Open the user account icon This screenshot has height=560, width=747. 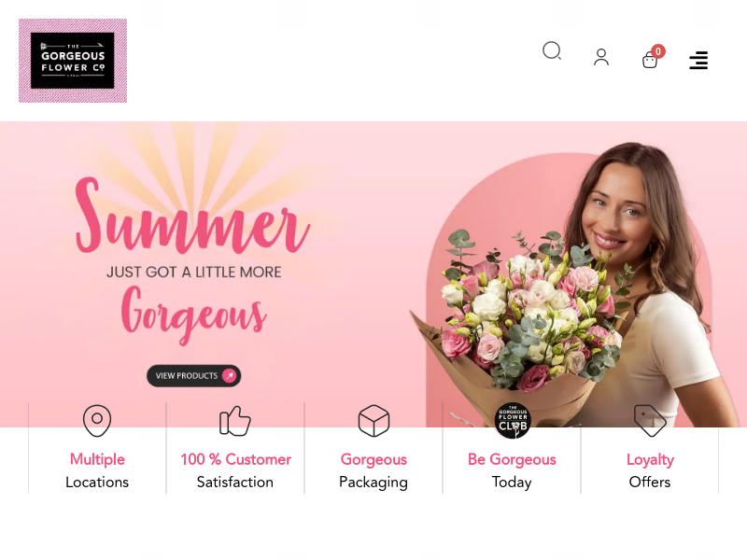(x=601, y=57)
